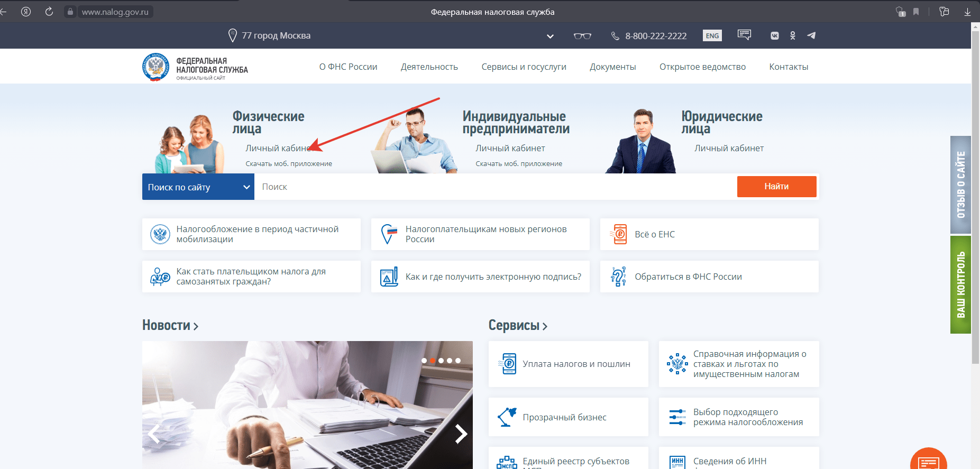Go to the next news slide arrow

[461, 434]
